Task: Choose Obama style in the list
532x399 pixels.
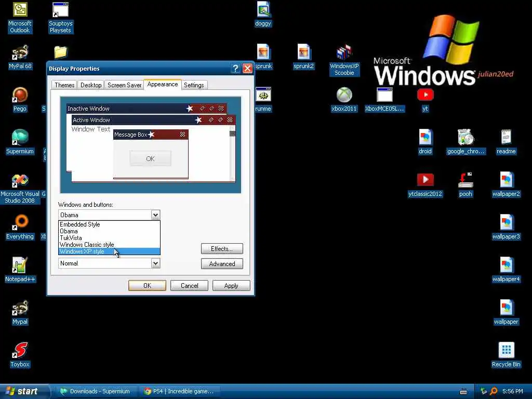Action: click(x=109, y=231)
